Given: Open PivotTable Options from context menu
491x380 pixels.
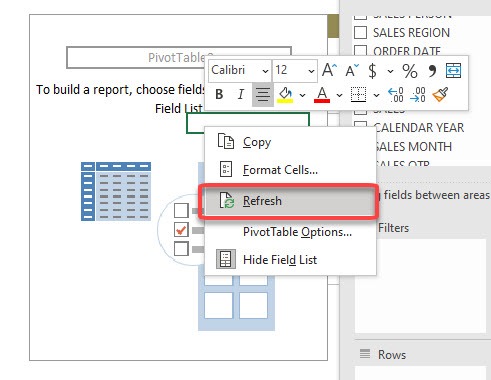Looking at the screenshot, I should point(290,232).
